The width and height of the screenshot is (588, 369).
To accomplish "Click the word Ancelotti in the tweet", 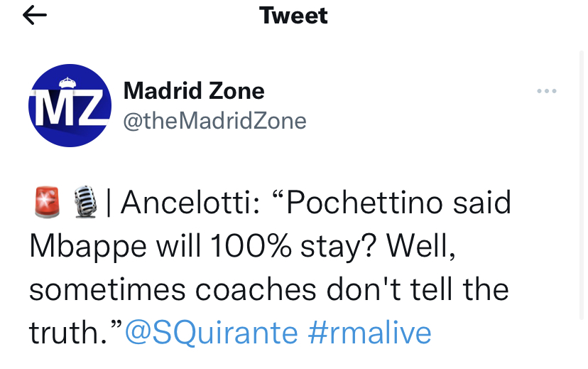I will click(189, 203).
